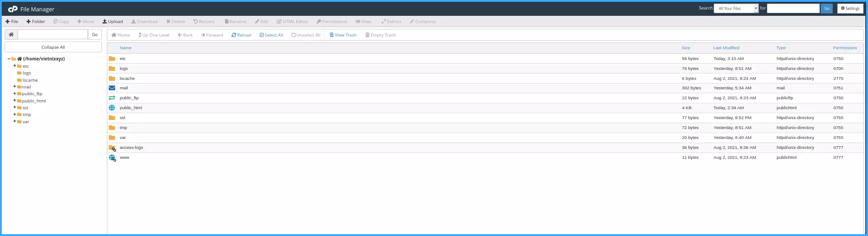The width and height of the screenshot is (868, 236).
Task: Click the Compress toolbar button
Action: 423,22
